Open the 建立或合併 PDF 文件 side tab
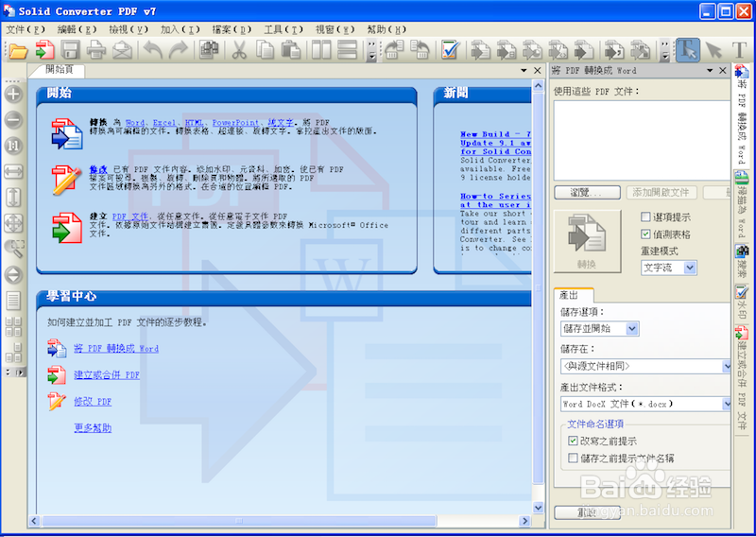756x537 pixels. coord(742,378)
